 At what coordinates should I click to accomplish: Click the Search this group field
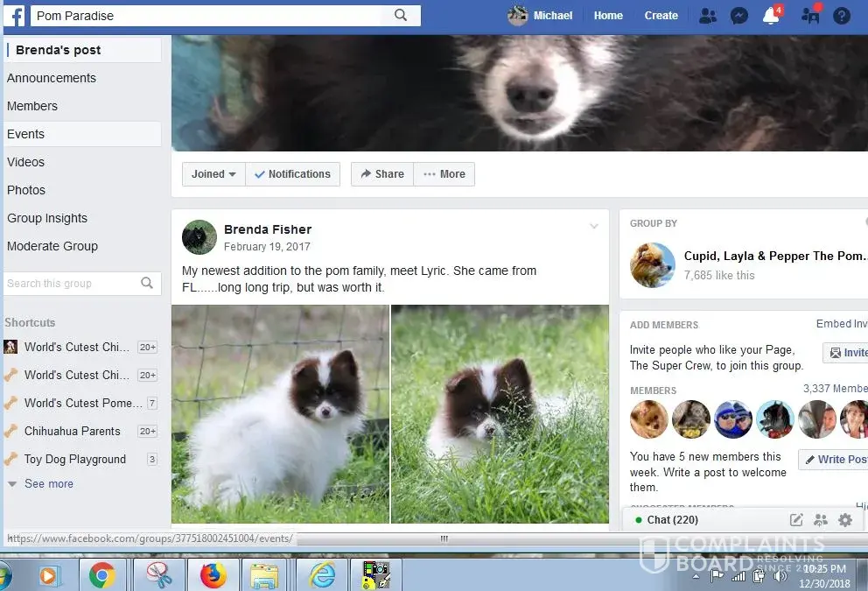[70, 284]
